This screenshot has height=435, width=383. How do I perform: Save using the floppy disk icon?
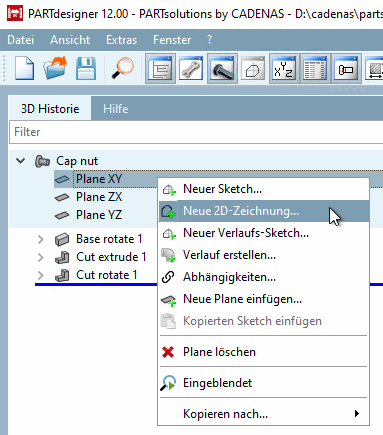point(86,69)
